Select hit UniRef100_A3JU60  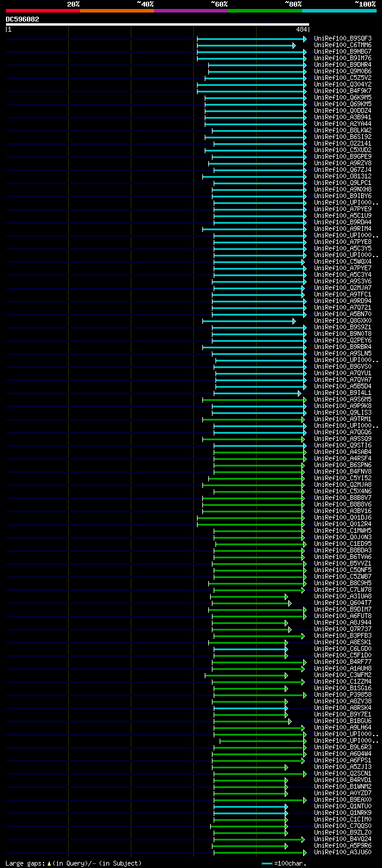click(343, 852)
